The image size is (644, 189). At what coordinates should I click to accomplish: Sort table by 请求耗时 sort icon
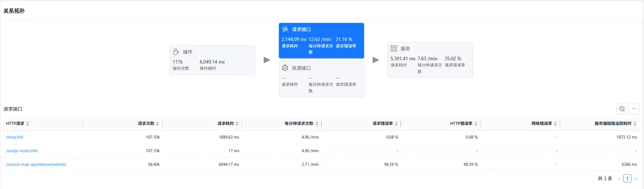pos(237,124)
